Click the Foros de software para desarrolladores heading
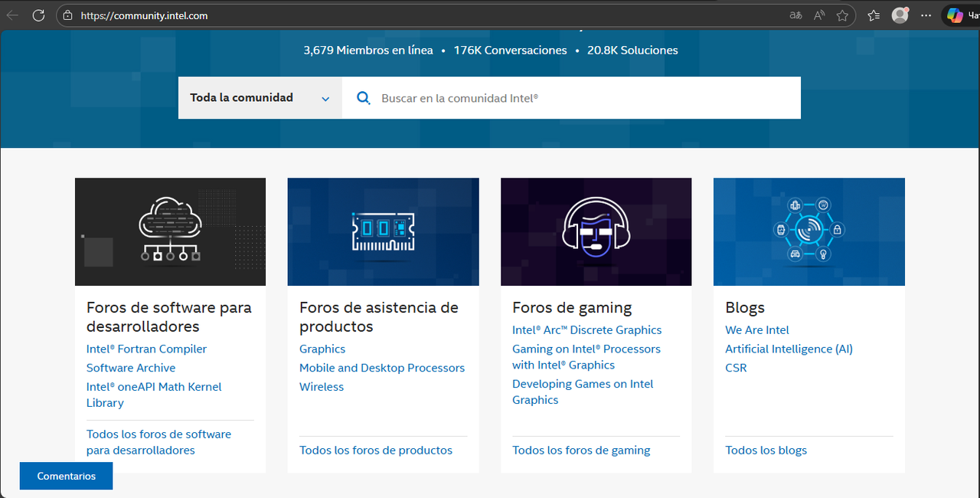 169,317
